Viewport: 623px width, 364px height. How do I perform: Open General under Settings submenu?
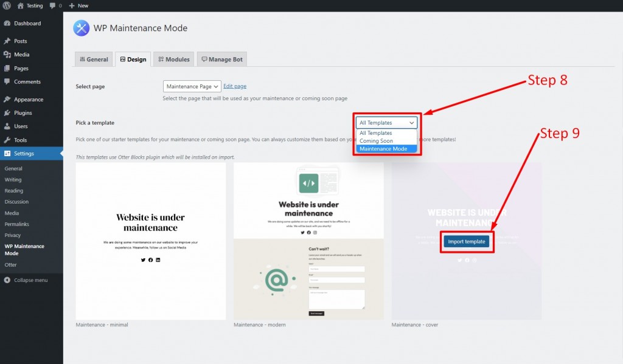[13, 169]
